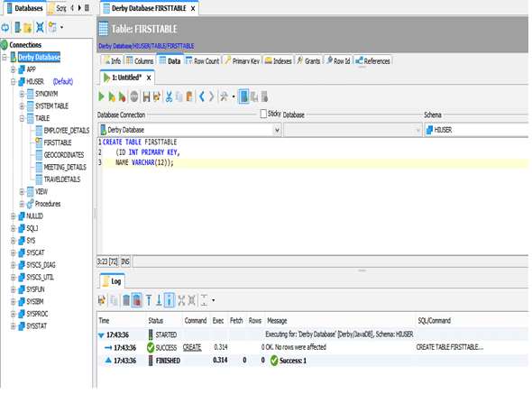This screenshot has height=394, width=532.
Task: Select the MEETING_DETAILS table in tree
Action: tap(65, 168)
